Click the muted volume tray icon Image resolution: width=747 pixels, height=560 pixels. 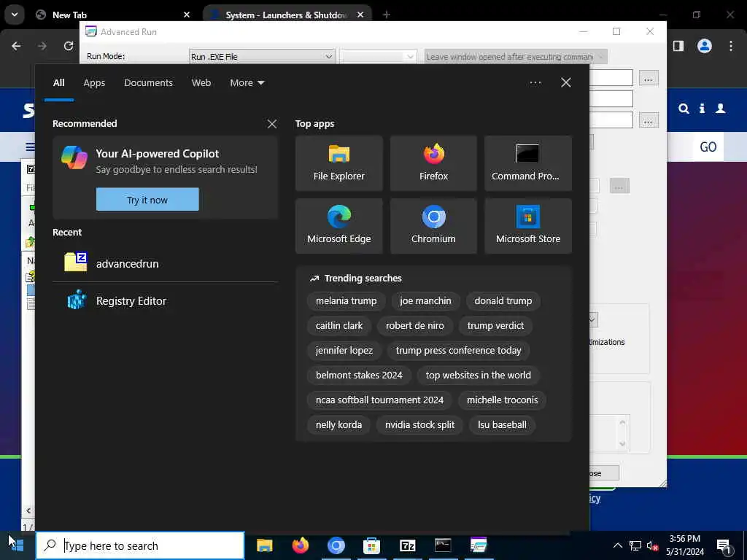point(652,545)
